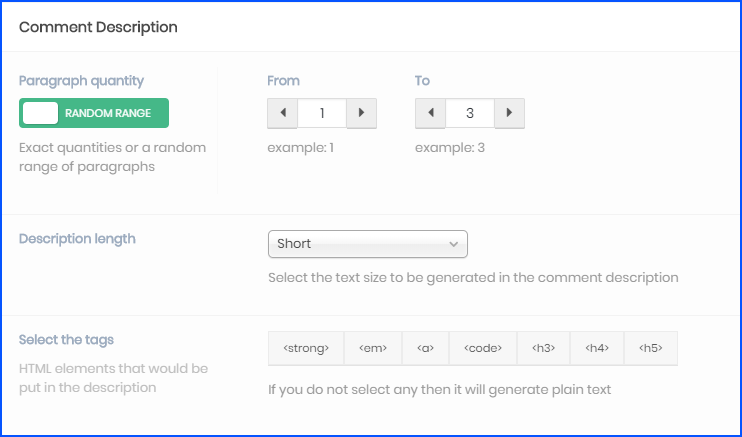Decrease the To paragraph value
The height and width of the screenshot is (437, 742).
430,113
